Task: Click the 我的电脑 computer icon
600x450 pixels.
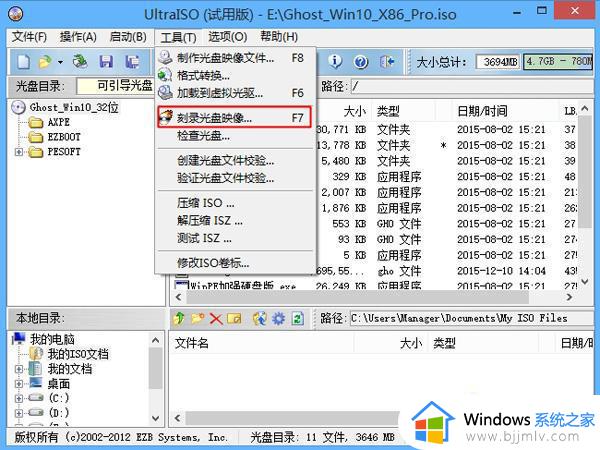Action: 19,339
